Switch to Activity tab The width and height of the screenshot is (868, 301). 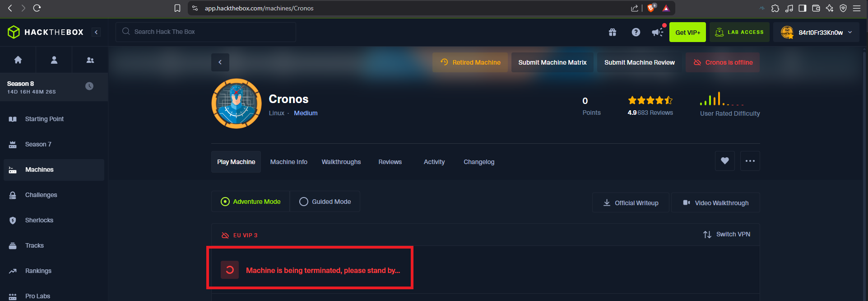click(434, 162)
